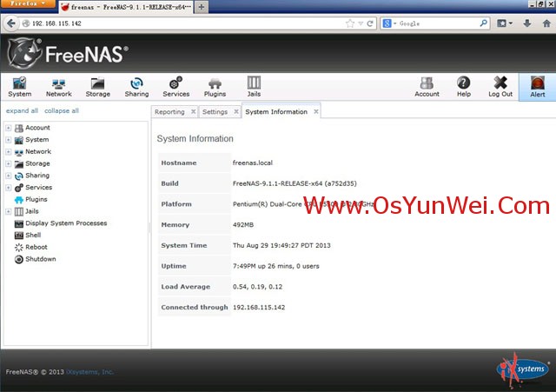Close the System Information tab
Screen dimensions: 556x392
point(316,112)
